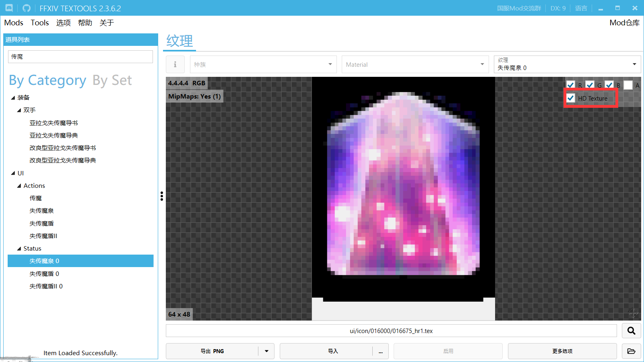Collapse the UI tree node
644x362 pixels.
pyautogui.click(x=13, y=173)
